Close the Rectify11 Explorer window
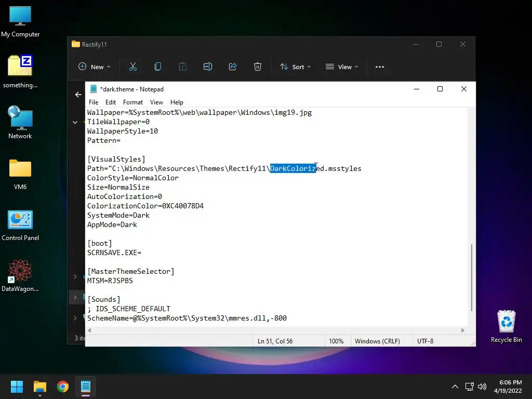532x399 pixels. [463, 45]
